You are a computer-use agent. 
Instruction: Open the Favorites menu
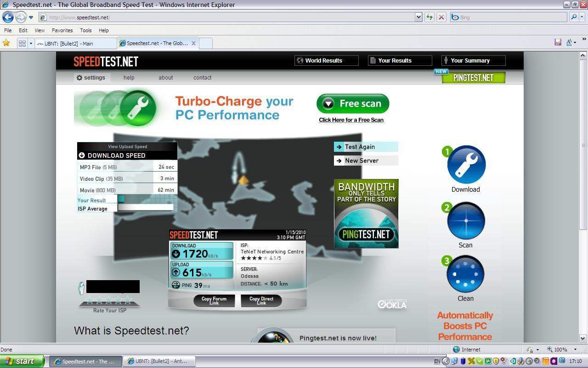(62, 30)
